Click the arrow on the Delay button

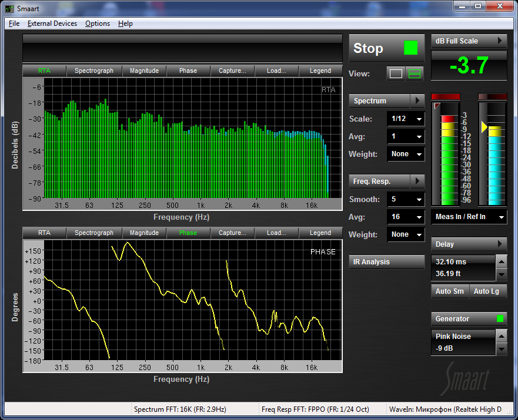[x=500, y=244]
